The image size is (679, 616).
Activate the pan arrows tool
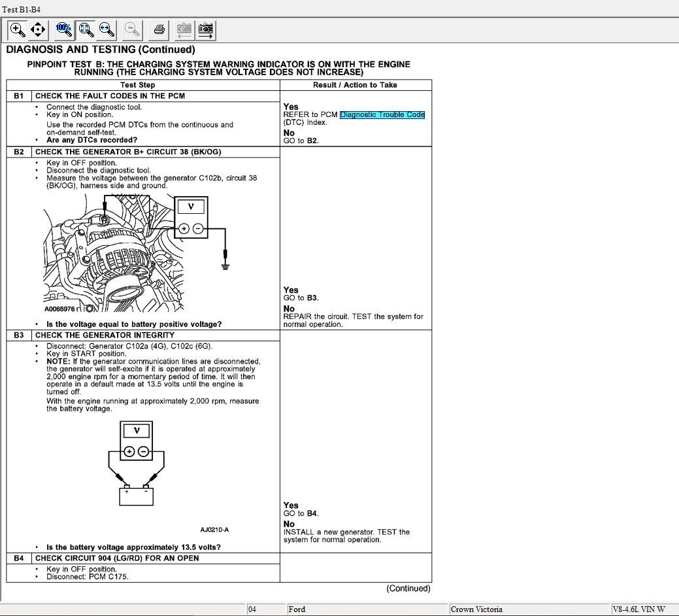click(x=38, y=29)
